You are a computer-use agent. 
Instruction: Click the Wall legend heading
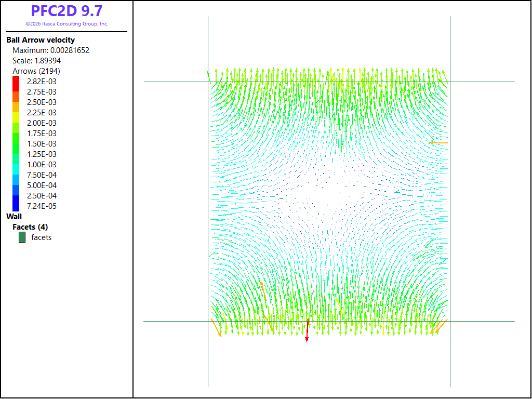14,217
